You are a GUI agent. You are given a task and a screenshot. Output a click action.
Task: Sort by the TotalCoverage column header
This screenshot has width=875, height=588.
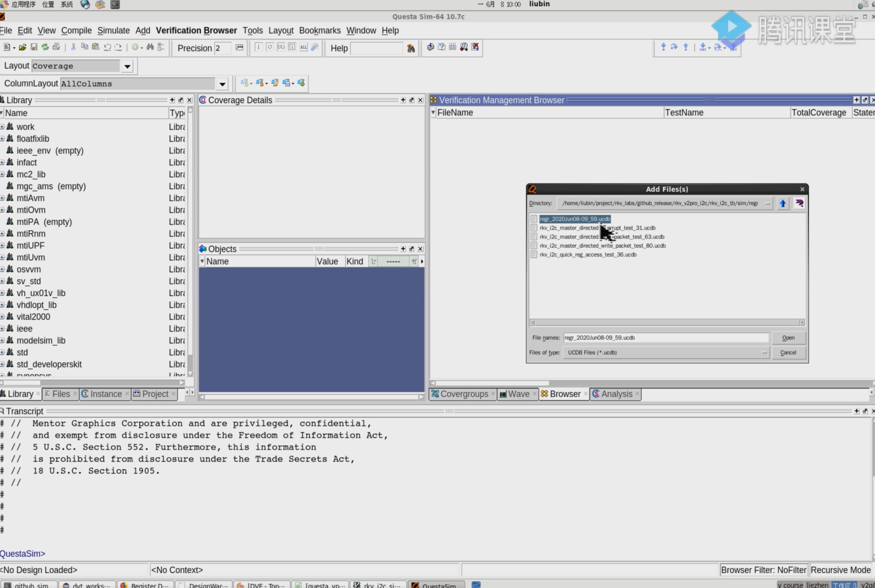[x=819, y=113]
